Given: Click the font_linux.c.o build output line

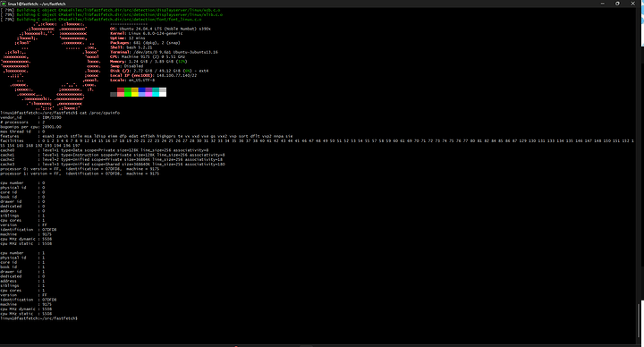Looking at the screenshot, I should [101, 20].
